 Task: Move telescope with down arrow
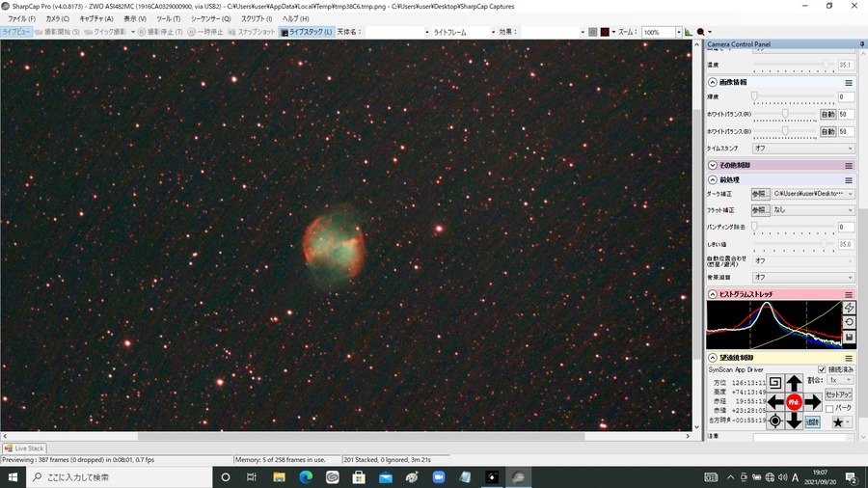click(x=794, y=421)
